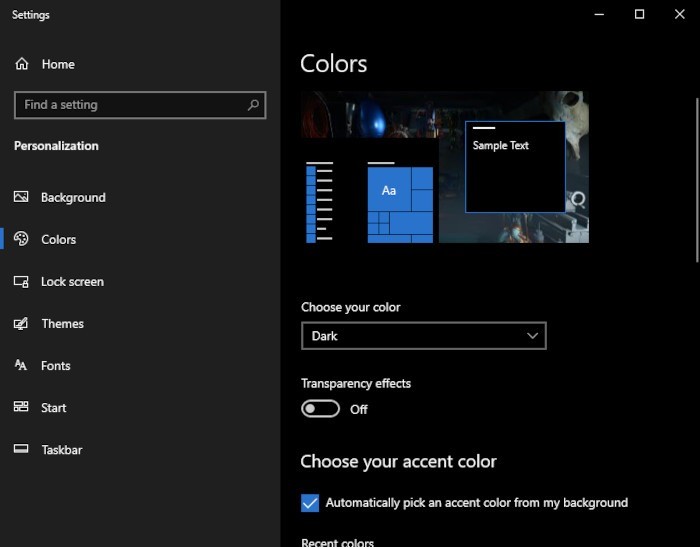Select the Colors palette icon
The width and height of the screenshot is (700, 547).
point(21,240)
